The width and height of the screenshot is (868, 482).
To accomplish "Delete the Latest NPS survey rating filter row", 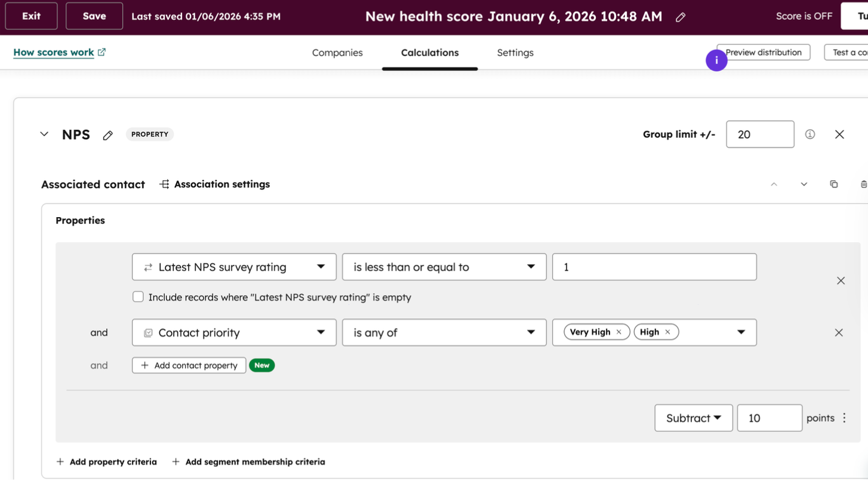I will [841, 280].
